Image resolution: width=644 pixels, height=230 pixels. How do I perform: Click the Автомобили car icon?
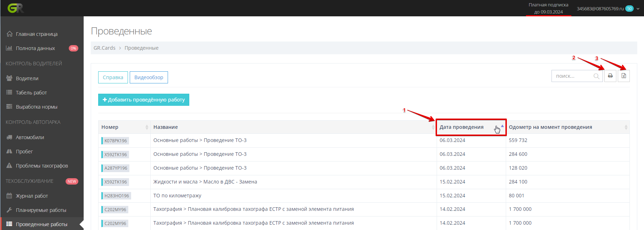tap(10, 137)
